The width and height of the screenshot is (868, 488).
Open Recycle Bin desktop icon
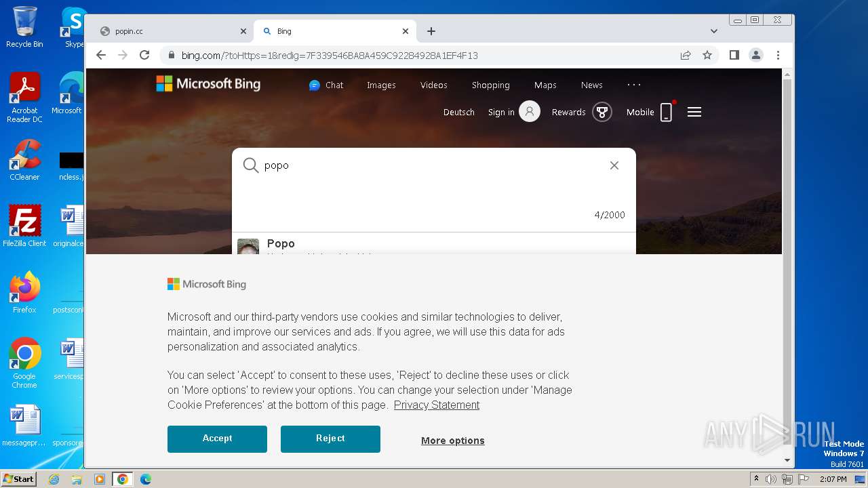[x=24, y=27]
